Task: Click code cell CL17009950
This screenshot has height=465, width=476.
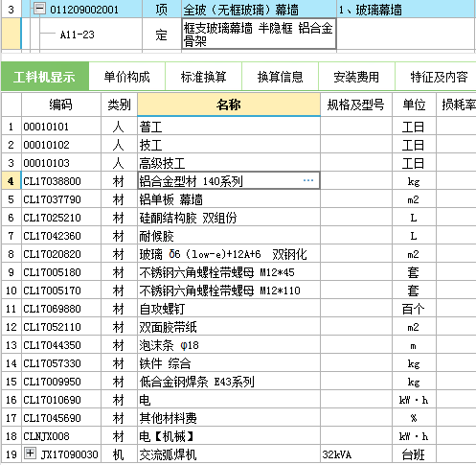Action: coord(61,382)
